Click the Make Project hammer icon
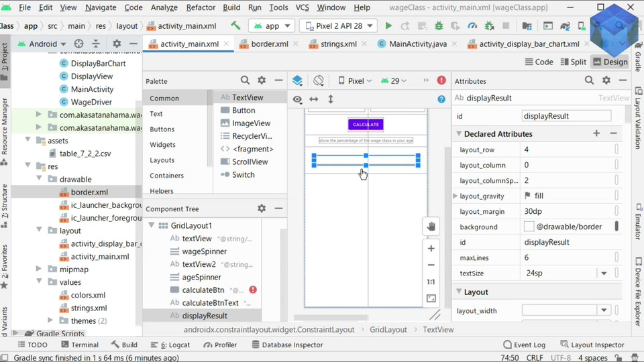 coord(235,25)
